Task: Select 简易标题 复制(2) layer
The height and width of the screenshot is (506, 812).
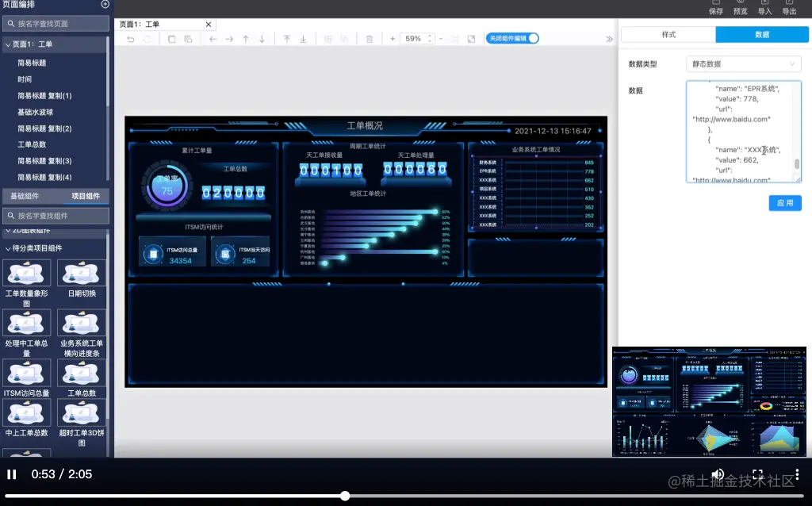Action: click(x=44, y=128)
